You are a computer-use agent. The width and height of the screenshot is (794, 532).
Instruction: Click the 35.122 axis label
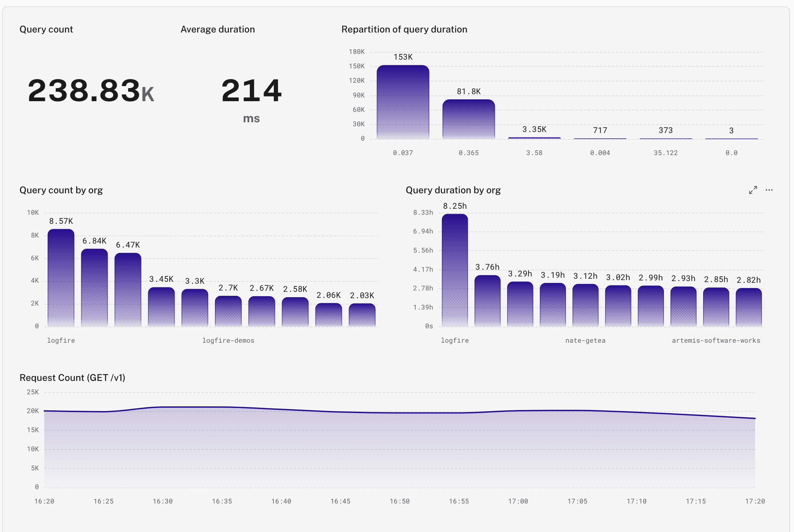tap(665, 153)
